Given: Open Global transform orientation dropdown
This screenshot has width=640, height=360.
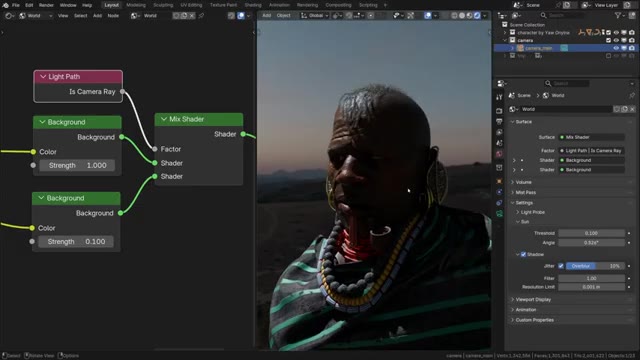Looking at the screenshot, I should [314, 16].
